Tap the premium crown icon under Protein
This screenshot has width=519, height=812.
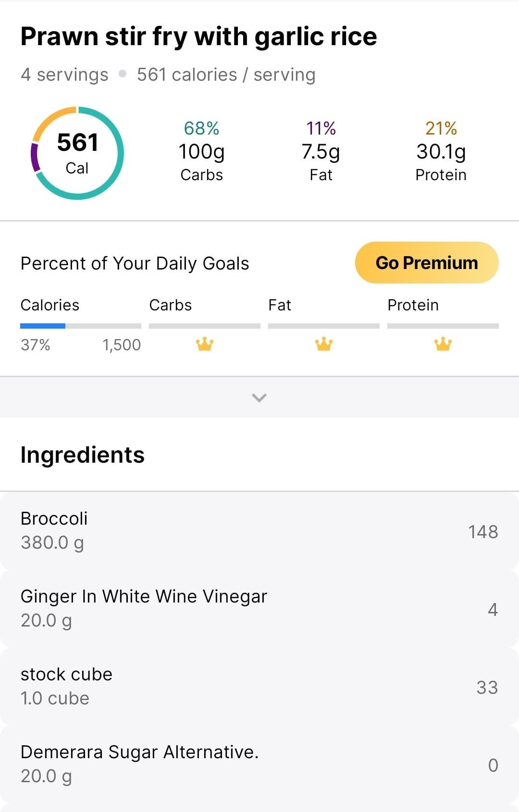click(443, 344)
